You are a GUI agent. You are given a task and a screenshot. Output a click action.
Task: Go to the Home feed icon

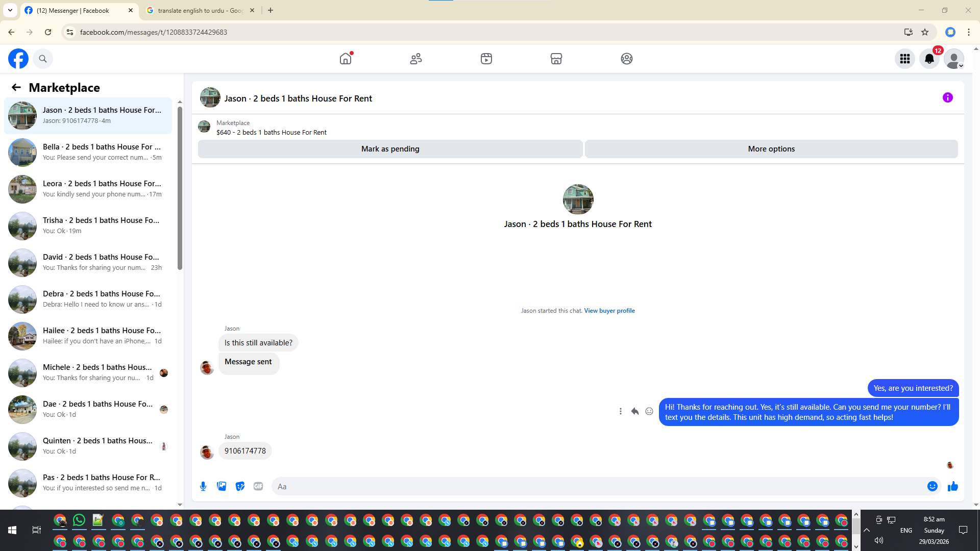[x=346, y=59]
